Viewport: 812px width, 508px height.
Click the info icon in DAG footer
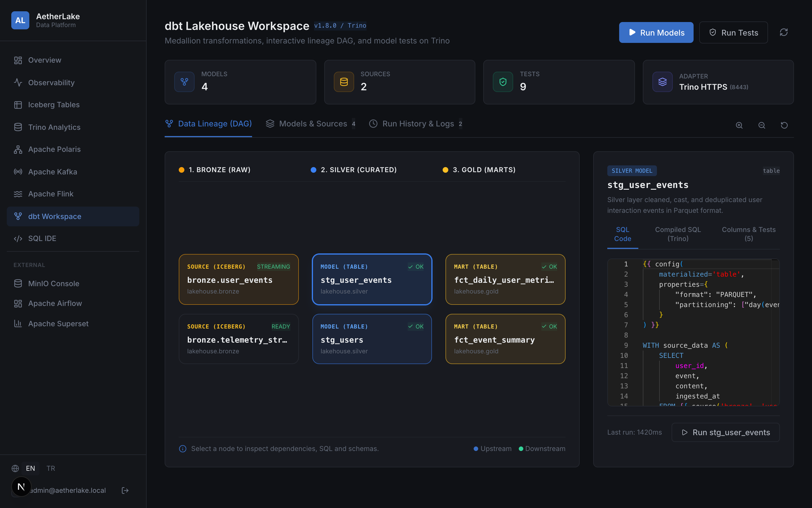pos(182,448)
